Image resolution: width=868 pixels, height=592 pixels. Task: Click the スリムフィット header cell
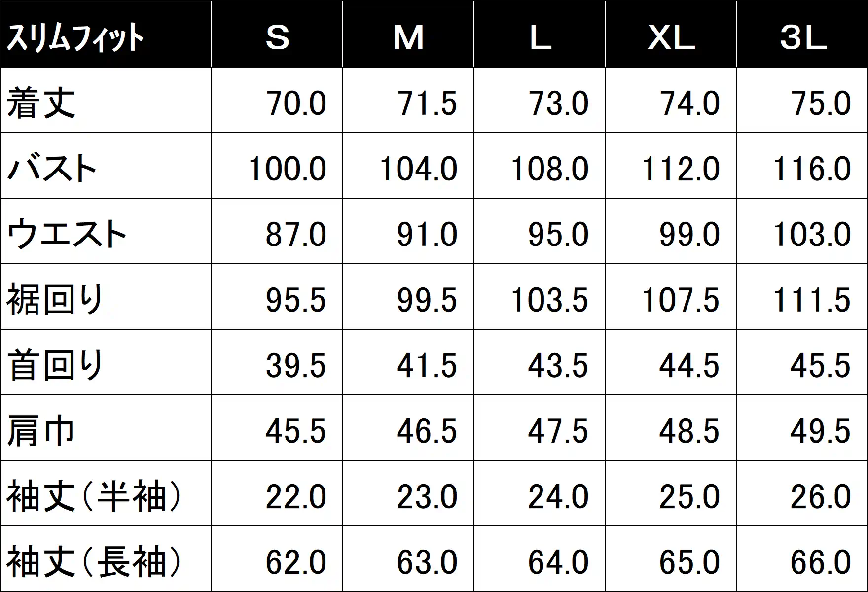(106, 34)
